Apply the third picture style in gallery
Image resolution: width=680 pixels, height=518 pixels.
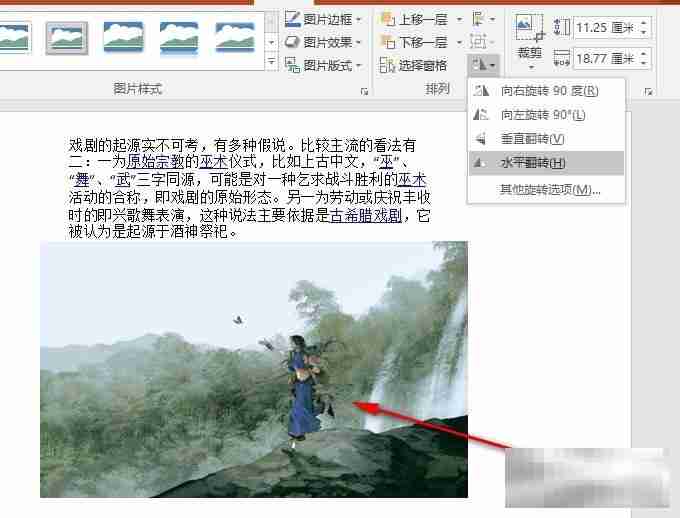[123, 37]
